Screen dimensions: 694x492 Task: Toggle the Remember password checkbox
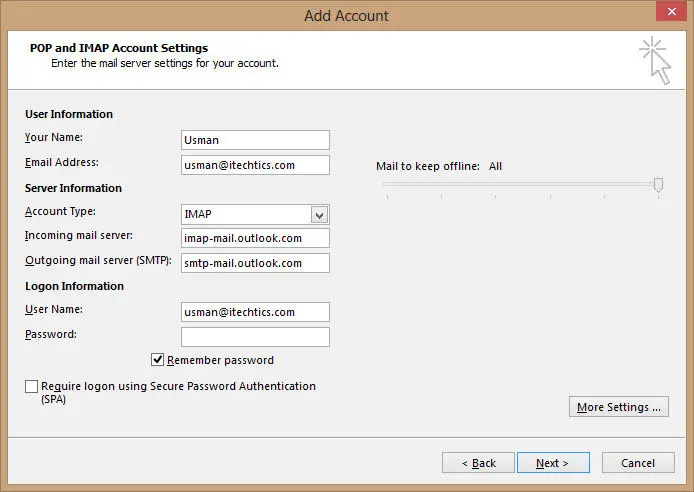point(158,360)
